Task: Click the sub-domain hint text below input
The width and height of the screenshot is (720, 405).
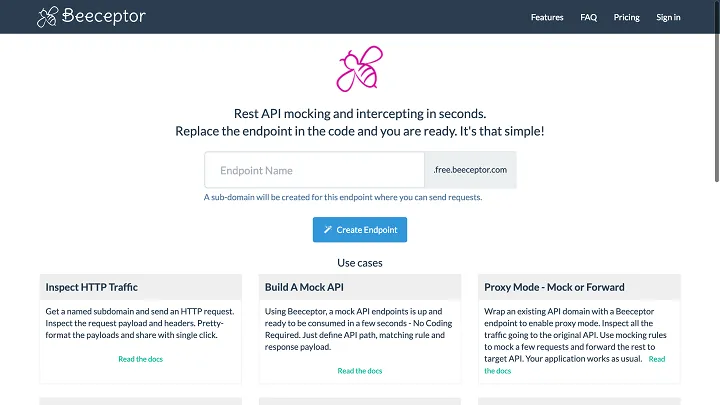Action: click(x=343, y=197)
